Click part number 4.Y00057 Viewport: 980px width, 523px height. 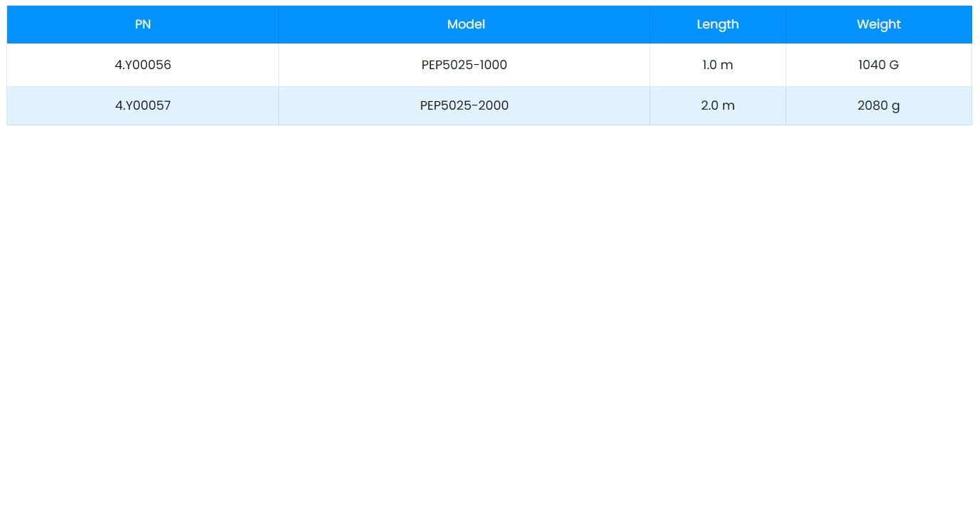(142, 105)
